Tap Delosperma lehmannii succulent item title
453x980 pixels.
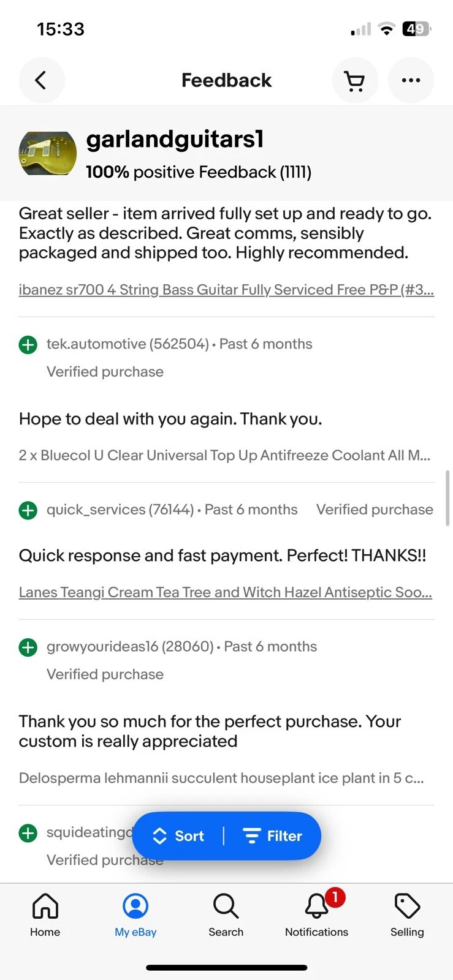point(221,778)
